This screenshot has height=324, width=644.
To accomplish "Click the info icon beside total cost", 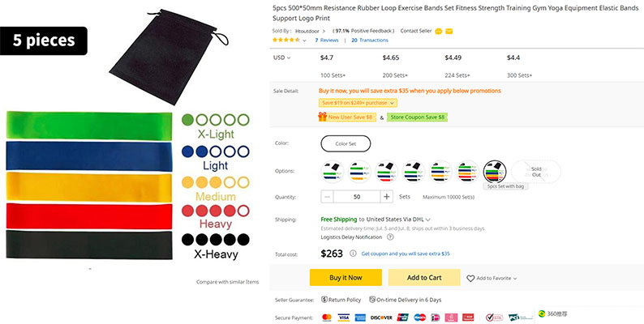I will pyautogui.click(x=353, y=254).
